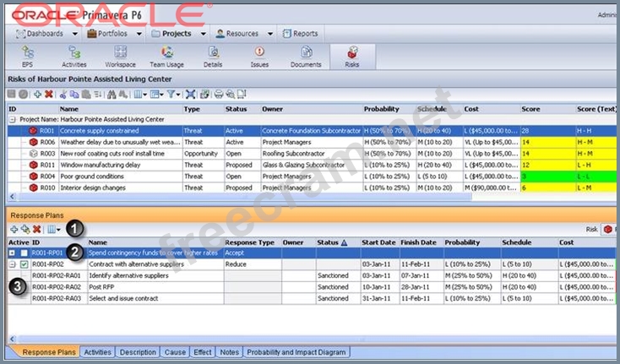Click the opportunity icon of risk R003
This screenshot has width=620, height=364.
(x=33, y=154)
